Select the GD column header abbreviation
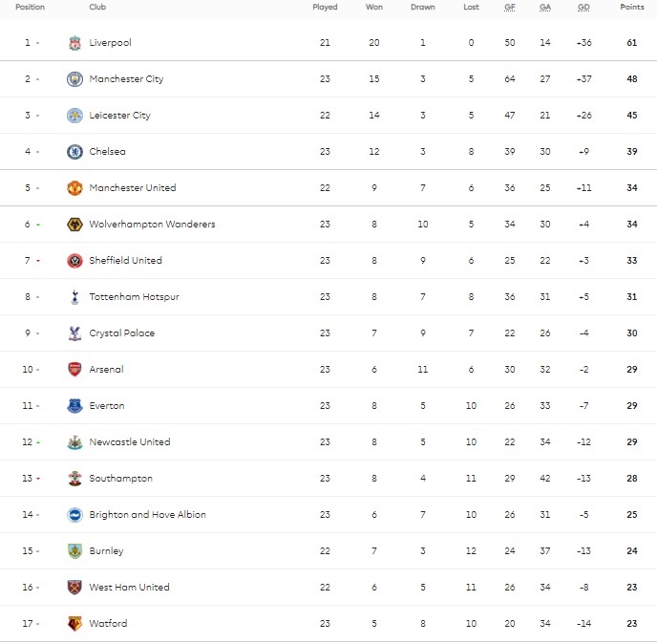Viewport: 657px width, 644px height. pyautogui.click(x=583, y=7)
